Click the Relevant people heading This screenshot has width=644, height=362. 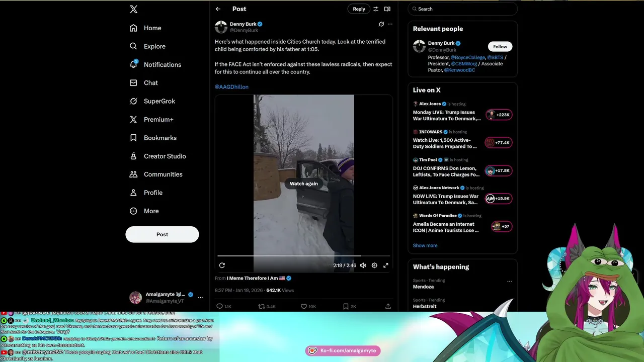(438, 29)
